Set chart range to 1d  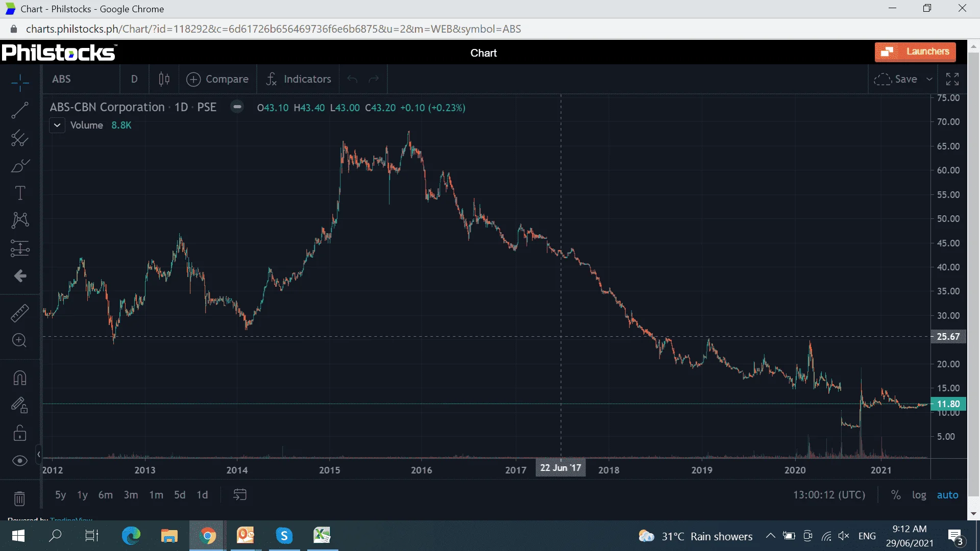tap(202, 495)
